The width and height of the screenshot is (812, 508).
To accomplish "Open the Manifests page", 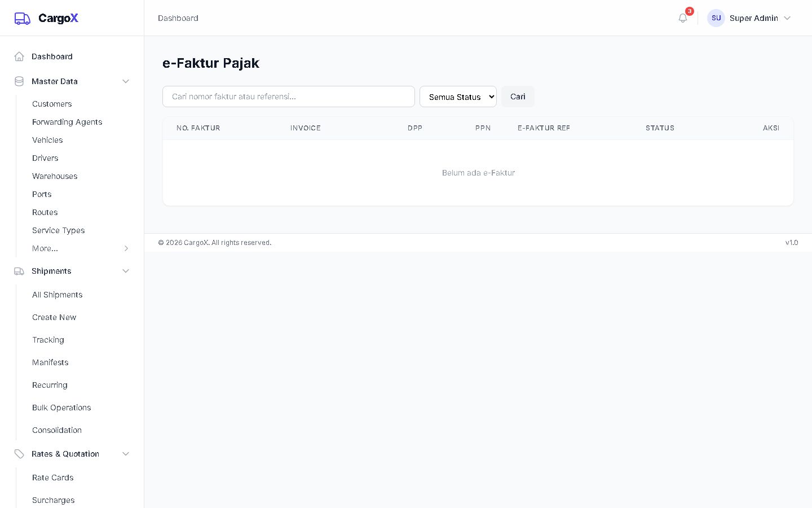I will pyautogui.click(x=50, y=362).
